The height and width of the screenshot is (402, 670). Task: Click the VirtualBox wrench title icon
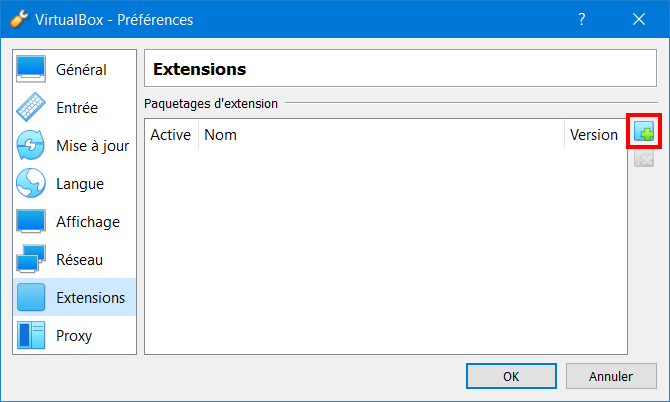[19, 19]
